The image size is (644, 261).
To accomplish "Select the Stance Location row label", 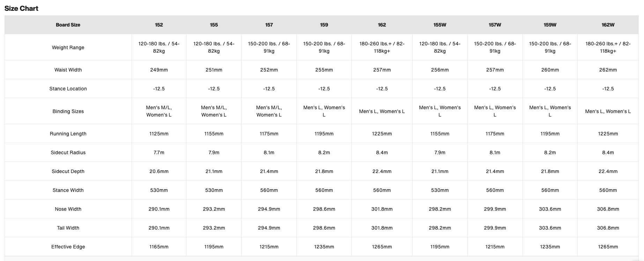I will point(68,89).
